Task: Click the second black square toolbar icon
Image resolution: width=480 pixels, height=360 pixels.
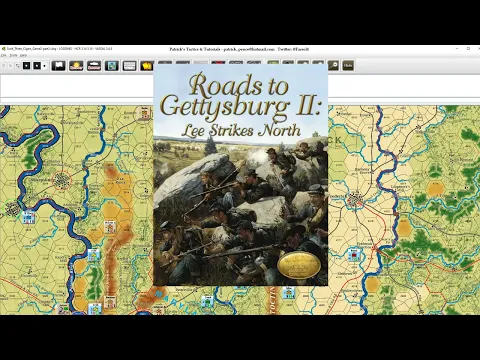Action: tap(37, 66)
